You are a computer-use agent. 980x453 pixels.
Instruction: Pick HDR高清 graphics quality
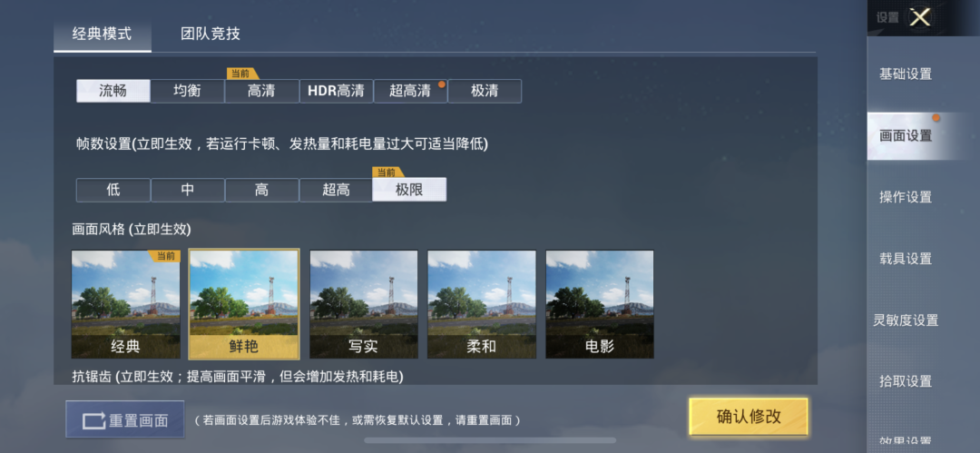pyautogui.click(x=337, y=91)
